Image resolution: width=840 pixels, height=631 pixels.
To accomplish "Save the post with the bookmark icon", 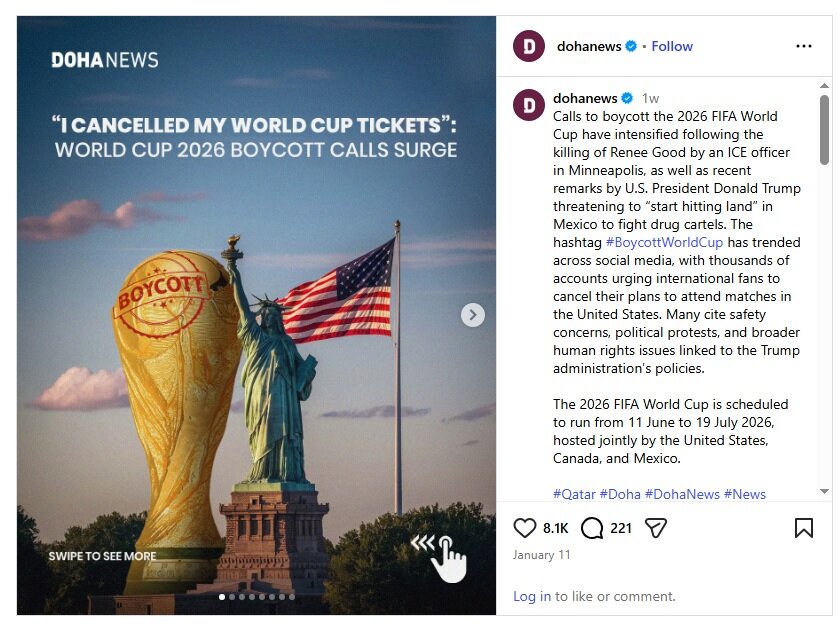I will [x=804, y=528].
